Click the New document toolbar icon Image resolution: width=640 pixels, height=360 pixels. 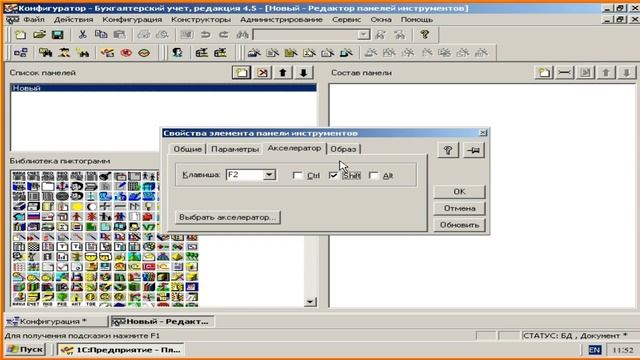(20, 35)
